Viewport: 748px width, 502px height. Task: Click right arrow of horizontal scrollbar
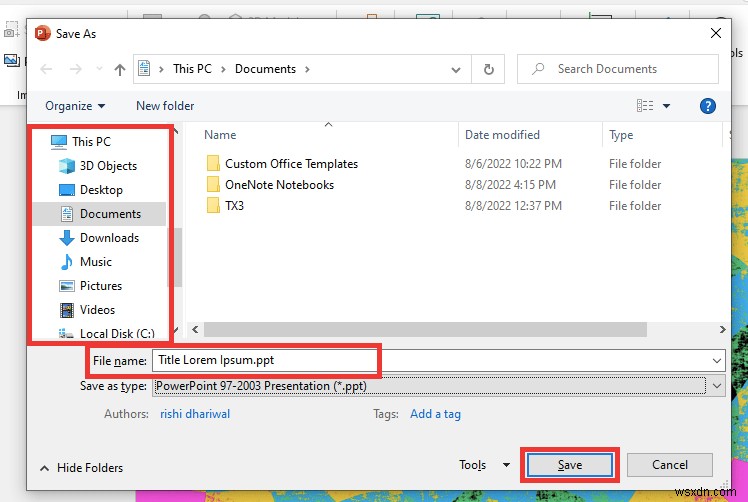tap(722, 329)
